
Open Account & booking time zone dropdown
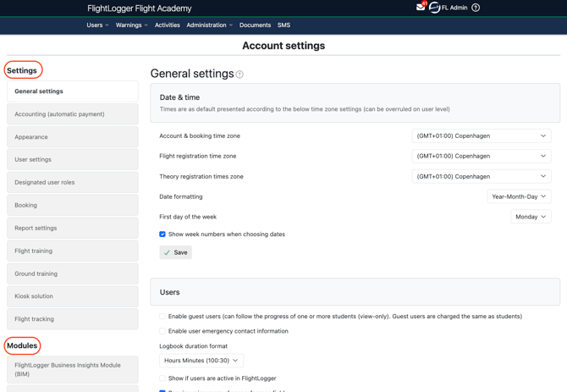tap(482, 136)
